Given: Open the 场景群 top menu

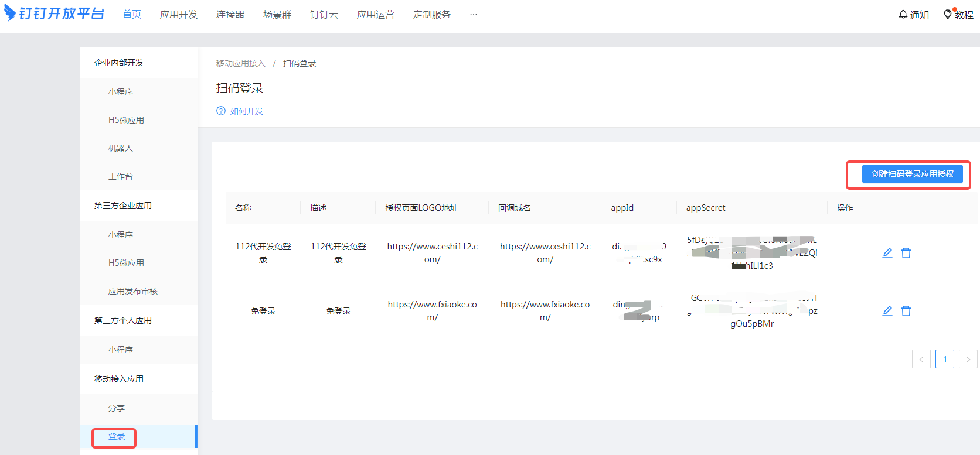Looking at the screenshot, I should [277, 15].
